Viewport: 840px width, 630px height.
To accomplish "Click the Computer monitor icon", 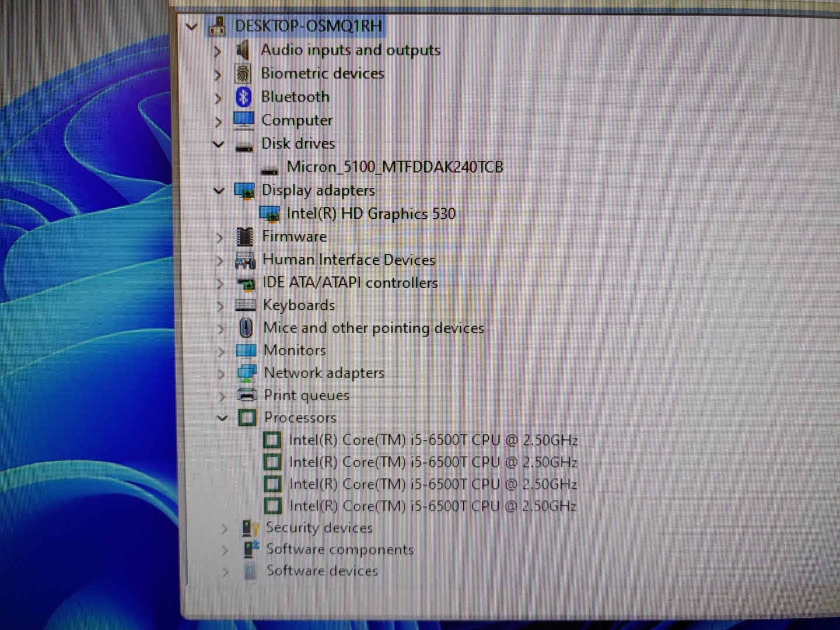I will pos(244,120).
